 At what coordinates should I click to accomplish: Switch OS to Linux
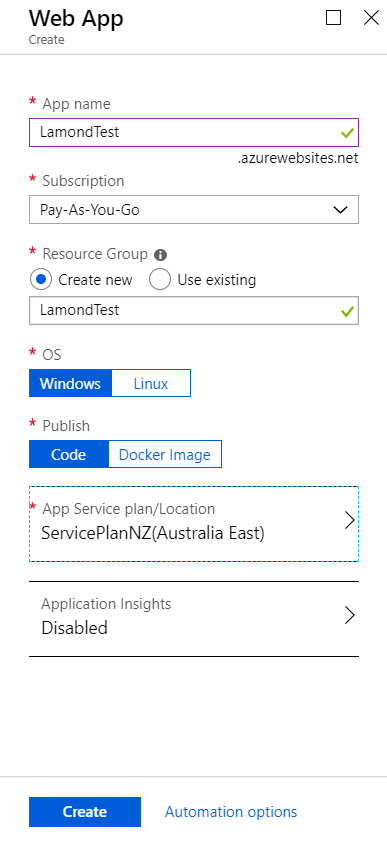click(151, 383)
